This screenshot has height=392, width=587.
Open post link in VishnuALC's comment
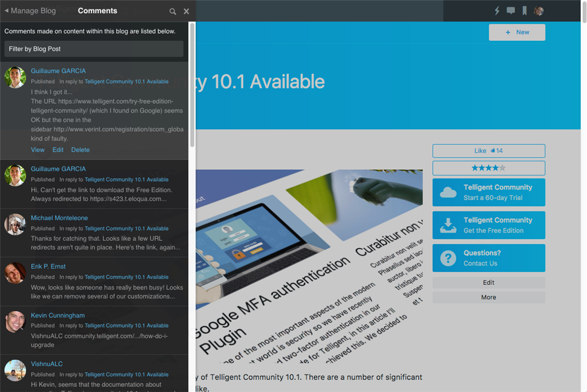(x=126, y=375)
